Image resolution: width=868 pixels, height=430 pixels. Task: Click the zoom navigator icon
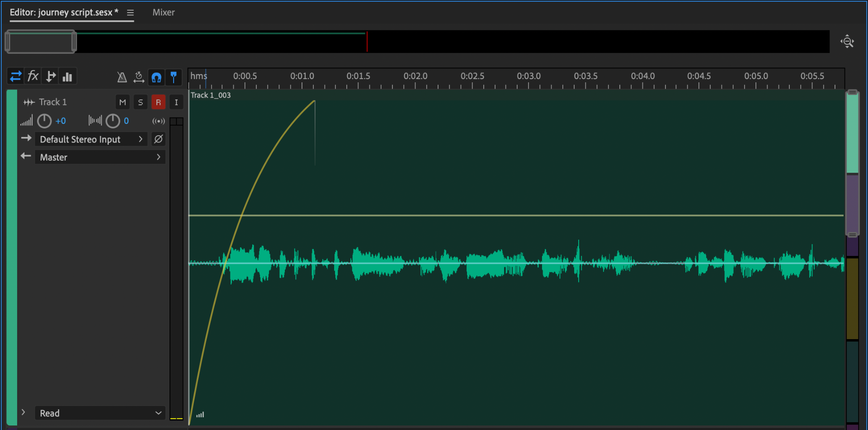click(847, 42)
